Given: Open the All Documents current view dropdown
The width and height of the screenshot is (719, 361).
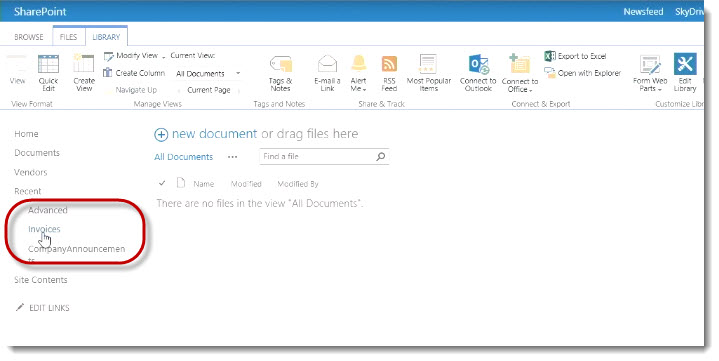Looking at the screenshot, I should pos(208,73).
